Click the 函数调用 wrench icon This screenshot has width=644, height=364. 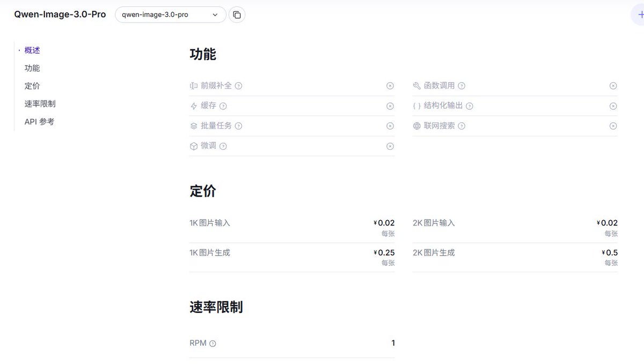coord(417,86)
